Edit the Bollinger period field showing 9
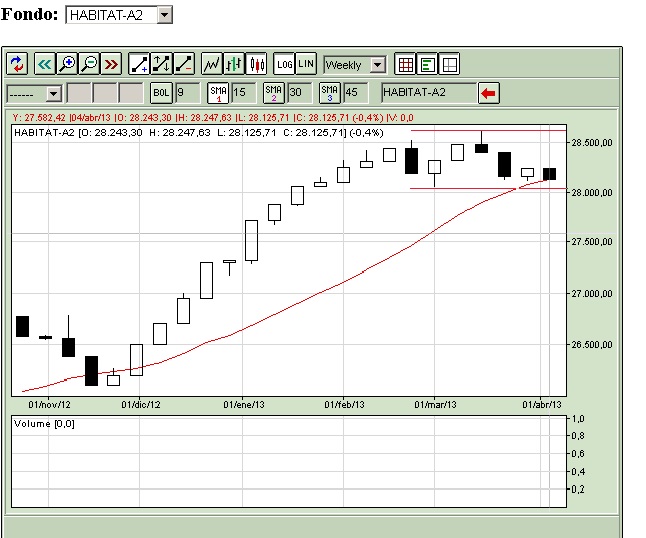Screen dimensions: 646x538 coord(188,93)
